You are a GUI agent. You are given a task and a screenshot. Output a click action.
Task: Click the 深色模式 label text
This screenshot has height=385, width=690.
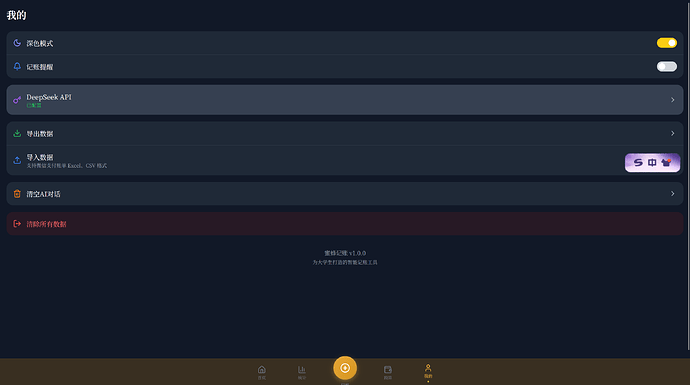(x=40, y=43)
